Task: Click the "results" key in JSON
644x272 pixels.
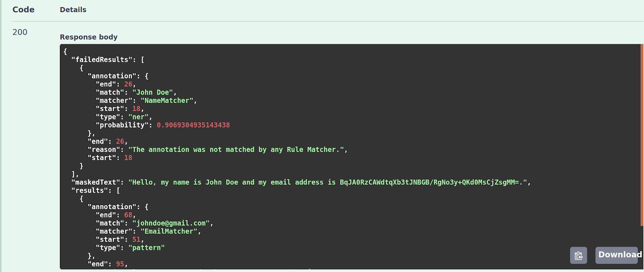Action: tap(91, 191)
